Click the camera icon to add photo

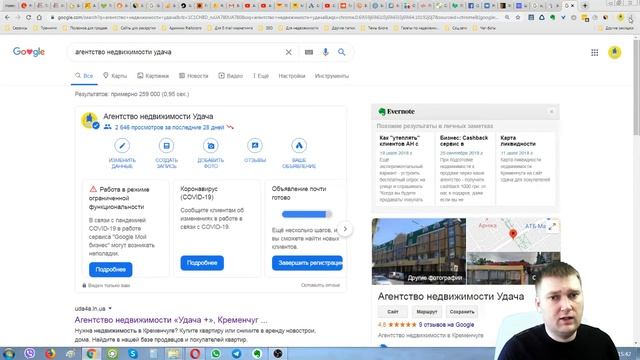[x=211, y=146]
